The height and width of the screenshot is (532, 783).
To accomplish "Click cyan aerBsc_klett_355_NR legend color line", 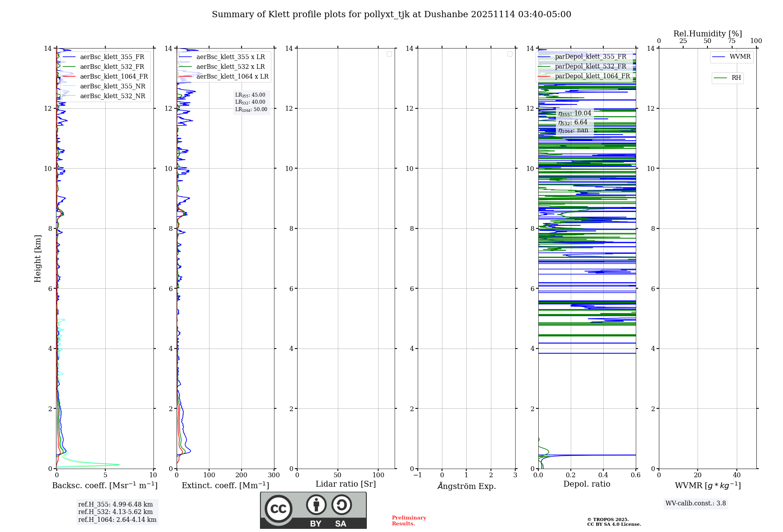I will (x=69, y=86).
